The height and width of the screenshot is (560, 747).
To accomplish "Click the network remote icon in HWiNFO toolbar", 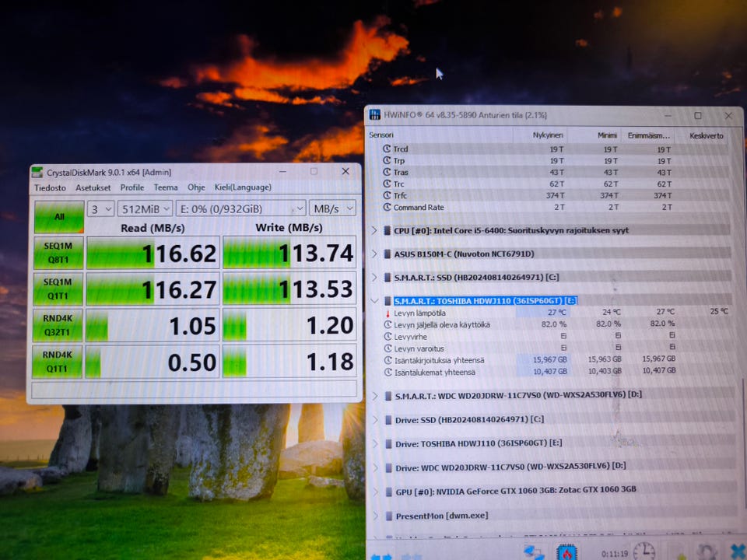I will click(534, 552).
